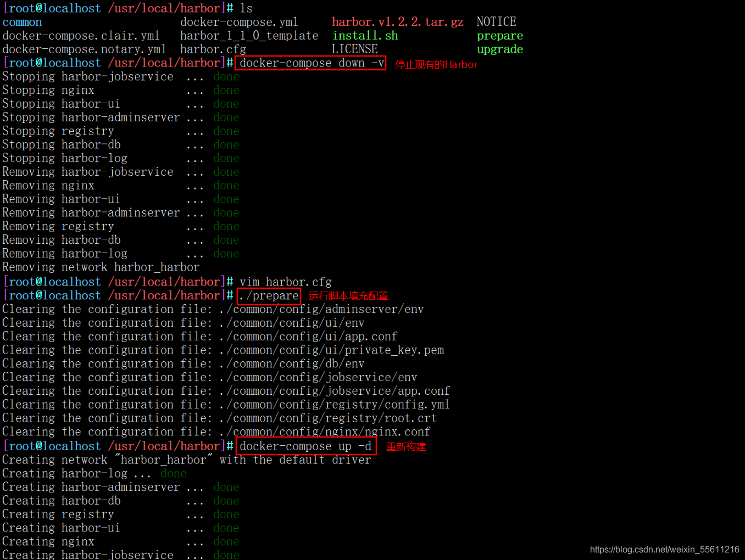Click the 'harbor_1_1_0_template' file name
Image resolution: width=745 pixels, height=560 pixels.
pyautogui.click(x=249, y=36)
